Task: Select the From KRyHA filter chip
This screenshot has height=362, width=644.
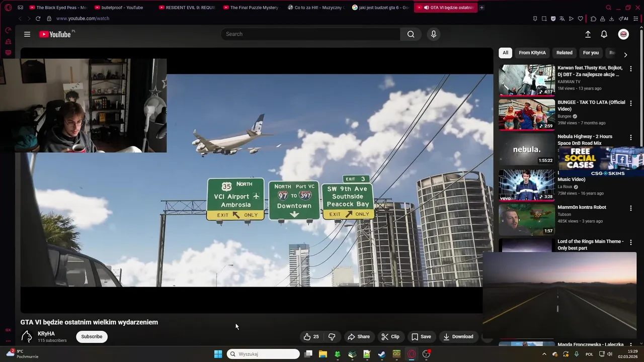Action: [532, 53]
